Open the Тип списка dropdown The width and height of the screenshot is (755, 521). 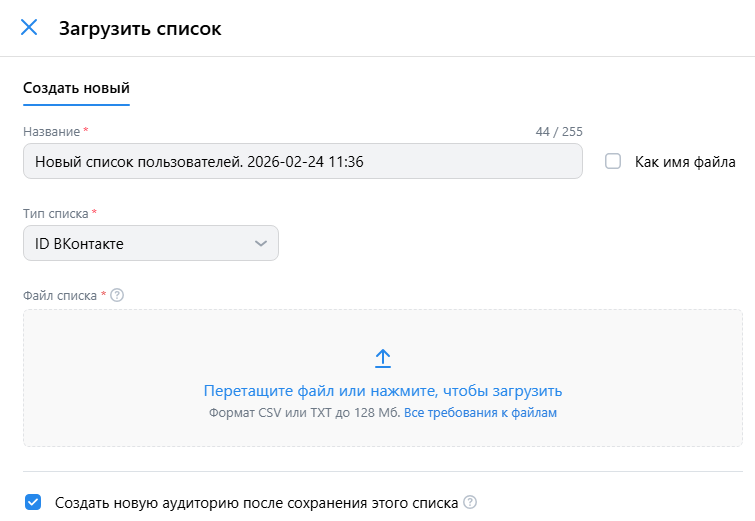[150, 243]
